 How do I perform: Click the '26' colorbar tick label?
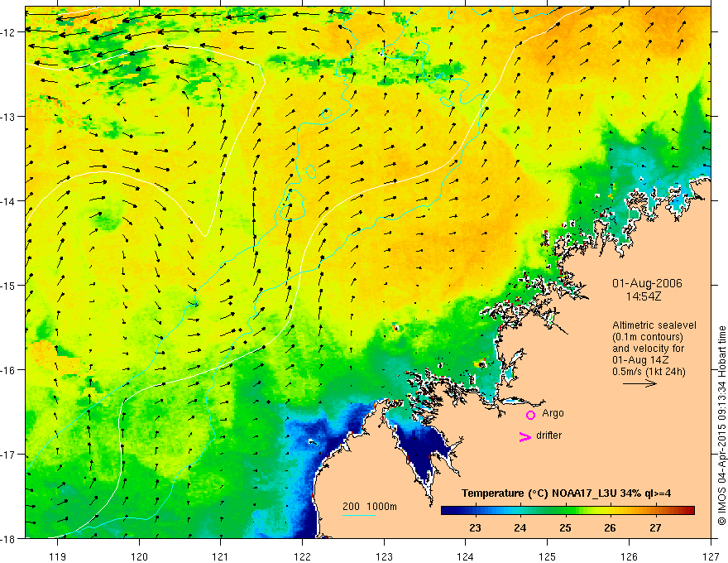pyautogui.click(x=610, y=528)
